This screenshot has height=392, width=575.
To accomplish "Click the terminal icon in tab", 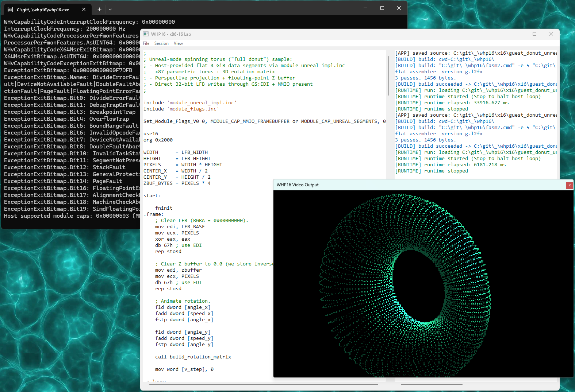I will [x=10, y=10].
